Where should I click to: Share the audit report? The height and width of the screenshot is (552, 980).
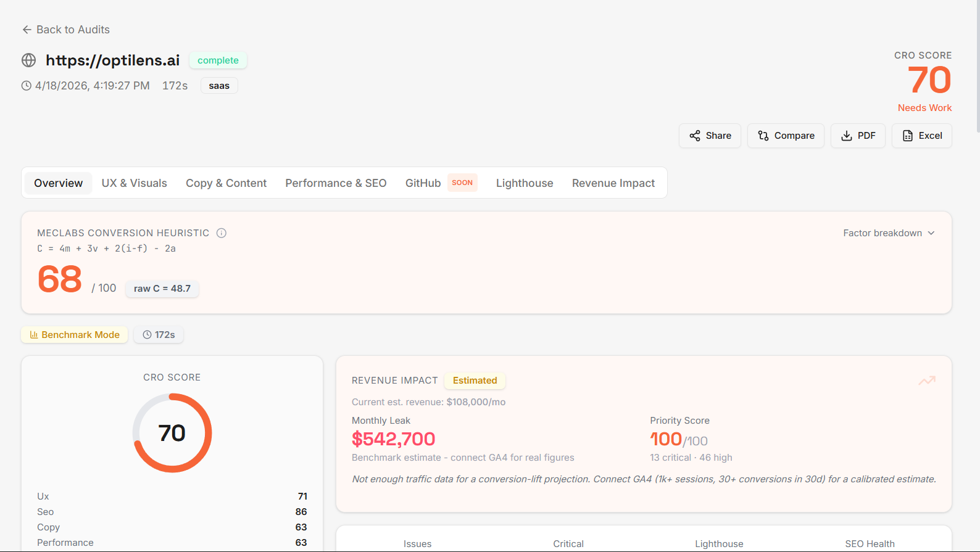click(x=710, y=136)
